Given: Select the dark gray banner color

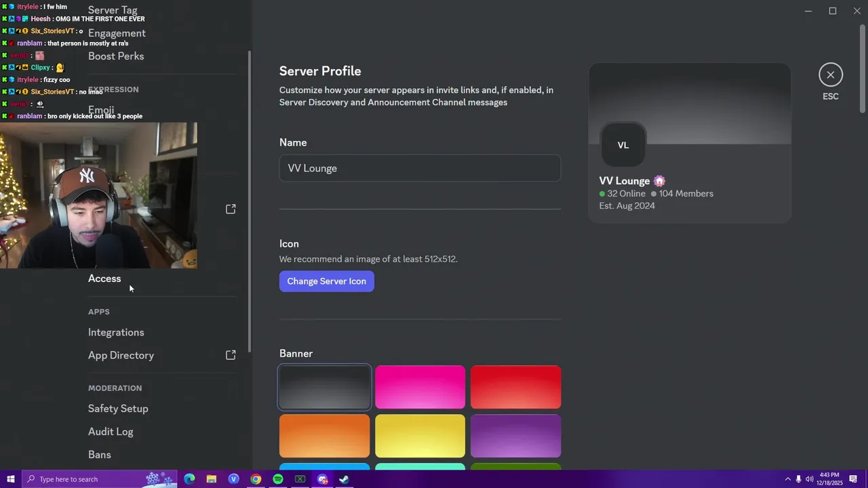Looking at the screenshot, I should click(x=324, y=387).
